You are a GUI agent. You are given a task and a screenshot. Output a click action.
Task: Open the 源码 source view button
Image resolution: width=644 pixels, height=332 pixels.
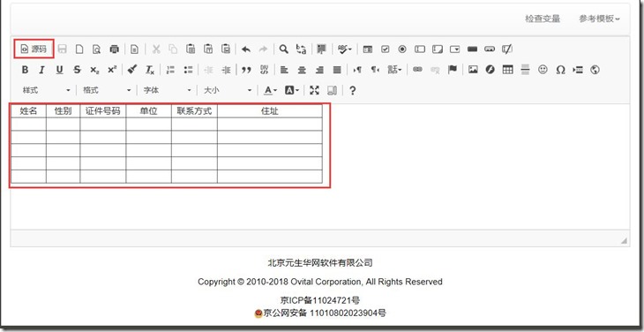34,49
